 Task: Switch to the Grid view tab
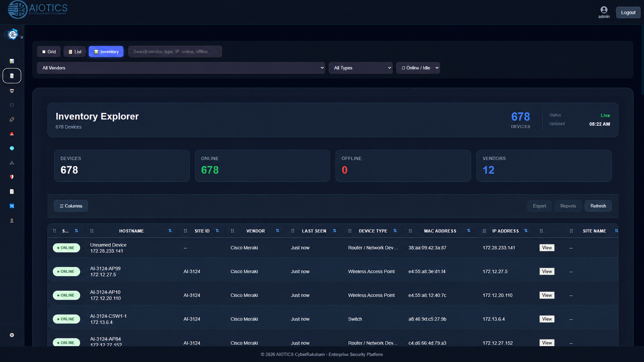49,51
